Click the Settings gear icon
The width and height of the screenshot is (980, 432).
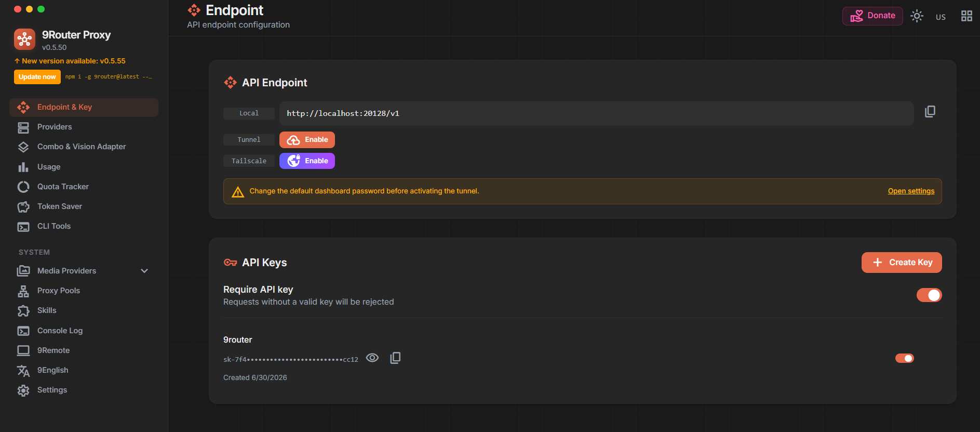(x=23, y=390)
